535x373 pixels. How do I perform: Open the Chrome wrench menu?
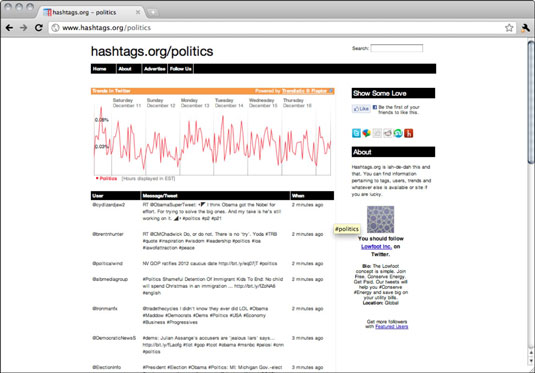525,28
